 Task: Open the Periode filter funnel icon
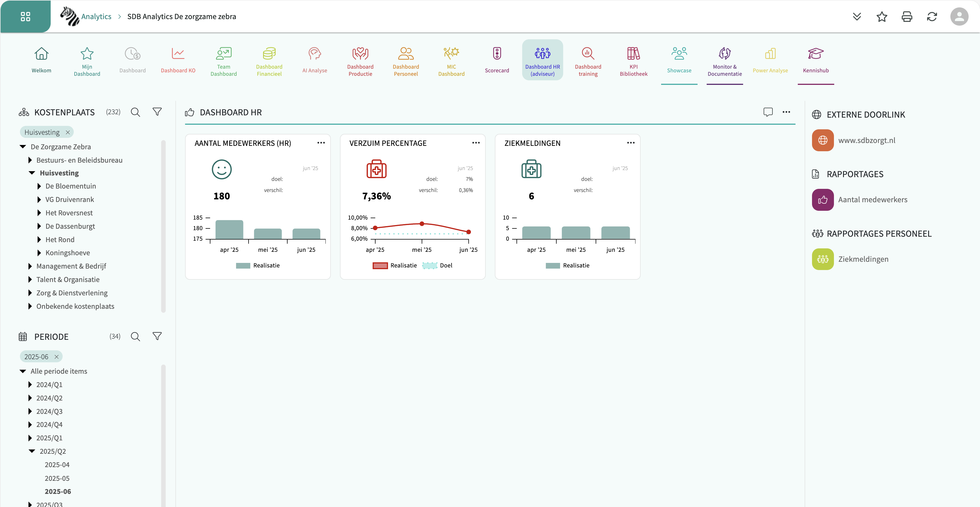(x=157, y=336)
